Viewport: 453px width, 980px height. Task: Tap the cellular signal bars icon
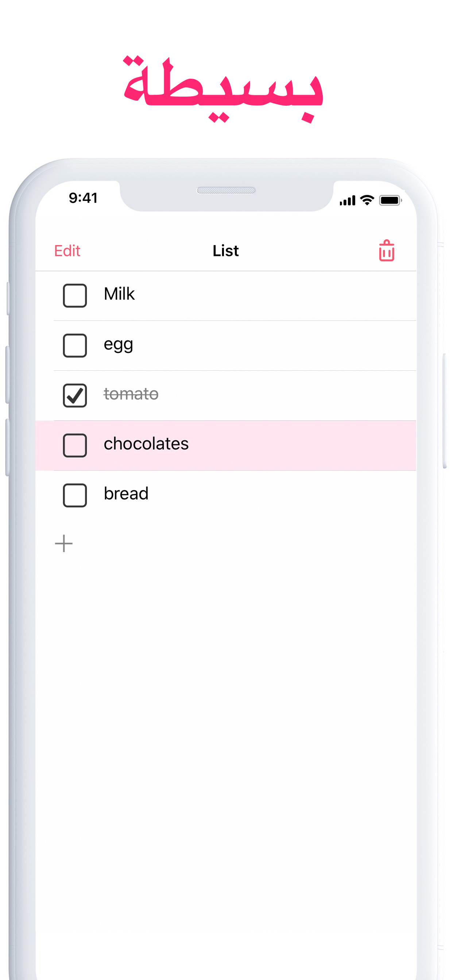[x=347, y=200]
